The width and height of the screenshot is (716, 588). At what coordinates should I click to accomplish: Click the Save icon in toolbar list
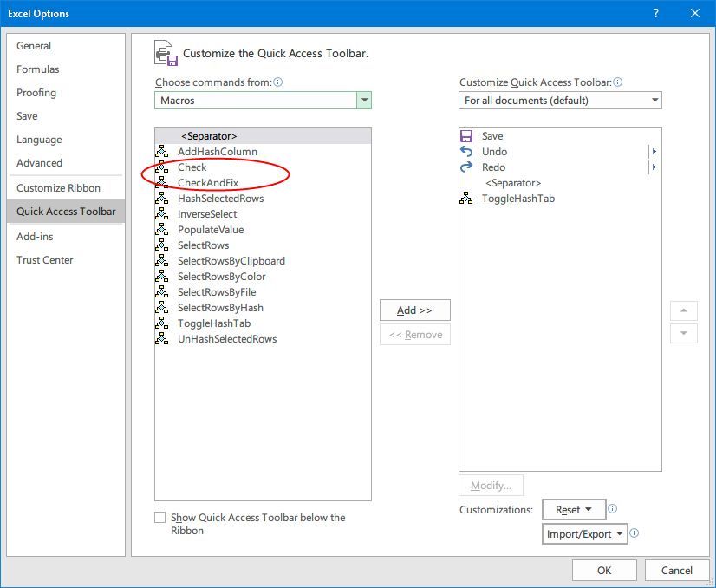pos(466,136)
